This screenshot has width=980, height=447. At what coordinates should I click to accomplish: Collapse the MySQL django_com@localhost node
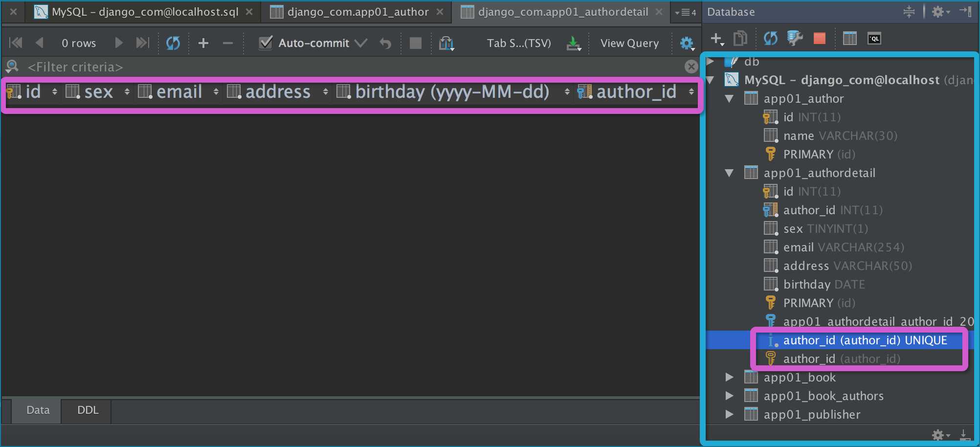(x=711, y=80)
